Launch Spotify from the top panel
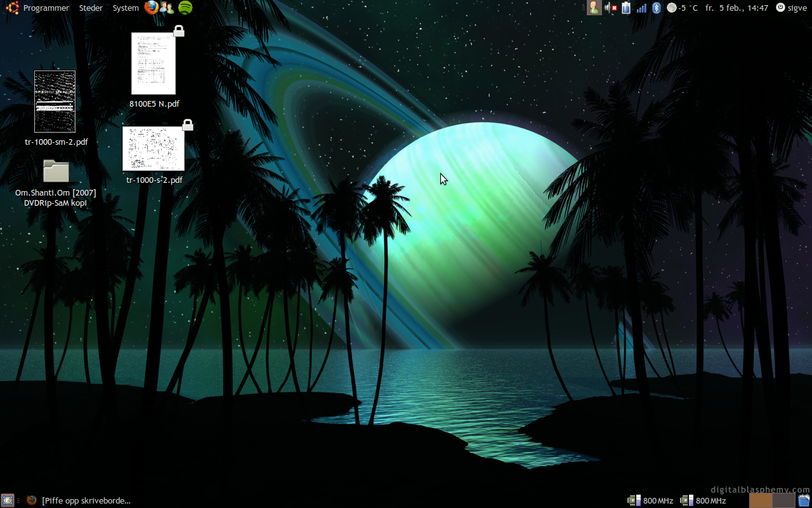 [185, 8]
